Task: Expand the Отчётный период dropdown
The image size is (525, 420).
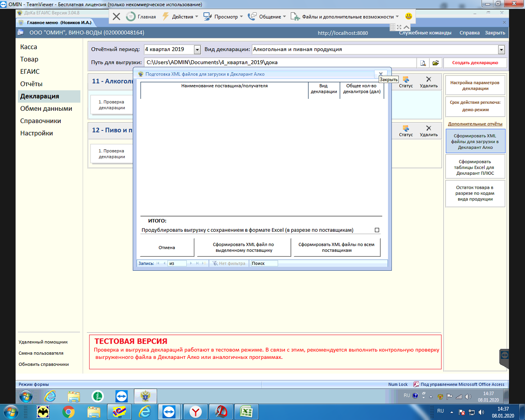Action: pyautogui.click(x=197, y=50)
